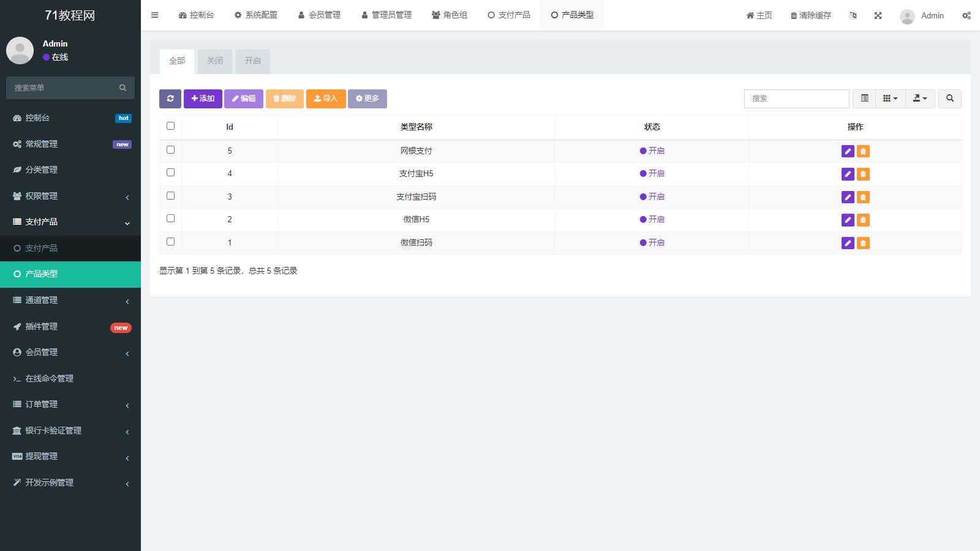Click the search magnifier button at right
This screenshot has height=551, width=980.
(950, 99)
